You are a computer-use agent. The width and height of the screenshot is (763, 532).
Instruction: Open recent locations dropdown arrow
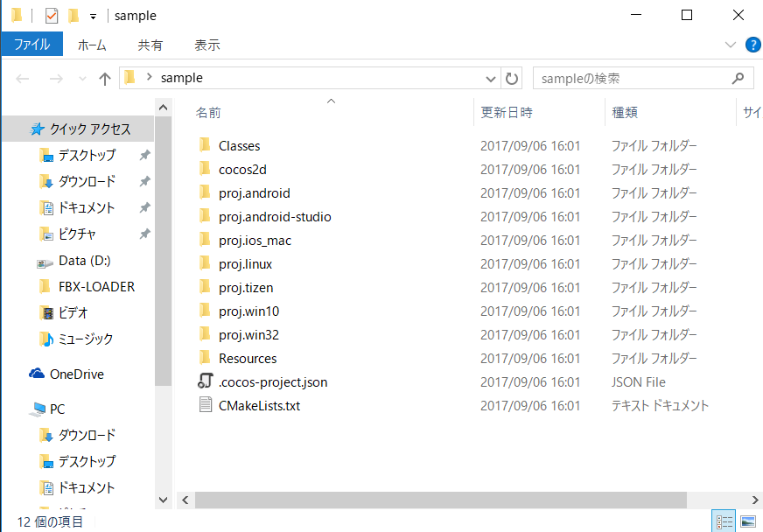pyautogui.click(x=82, y=79)
